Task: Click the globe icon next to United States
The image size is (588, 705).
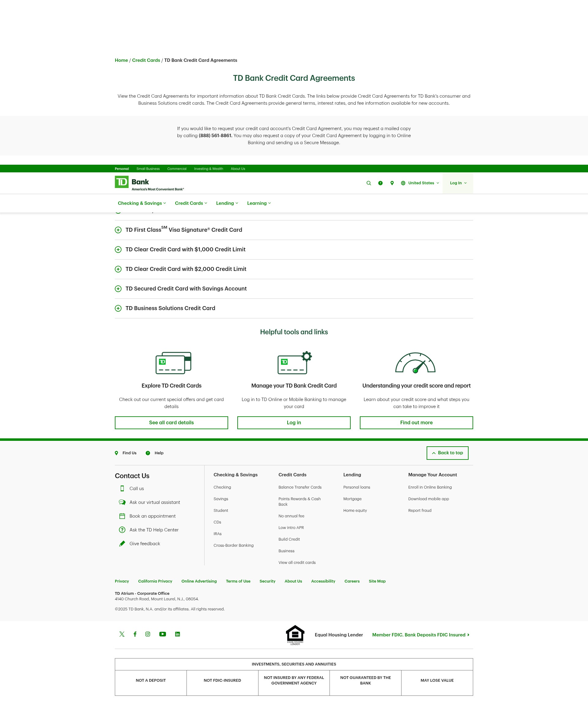Action: pyautogui.click(x=403, y=183)
